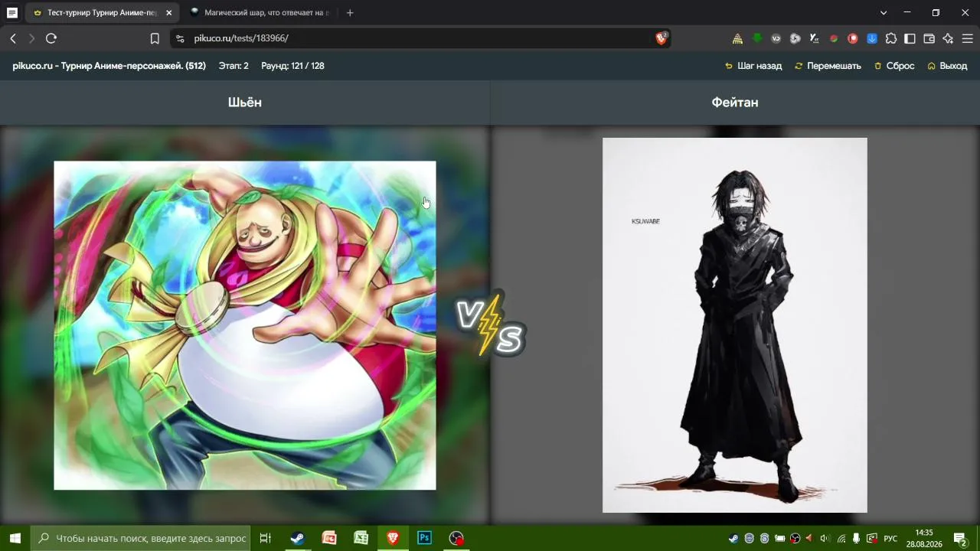Switch to the 'Магический шар' tab
The width and height of the screenshot is (980, 551).
click(260, 13)
